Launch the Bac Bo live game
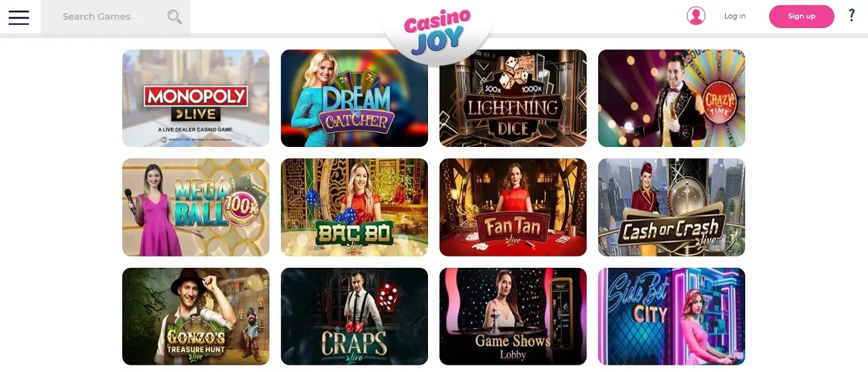 pyautogui.click(x=355, y=207)
